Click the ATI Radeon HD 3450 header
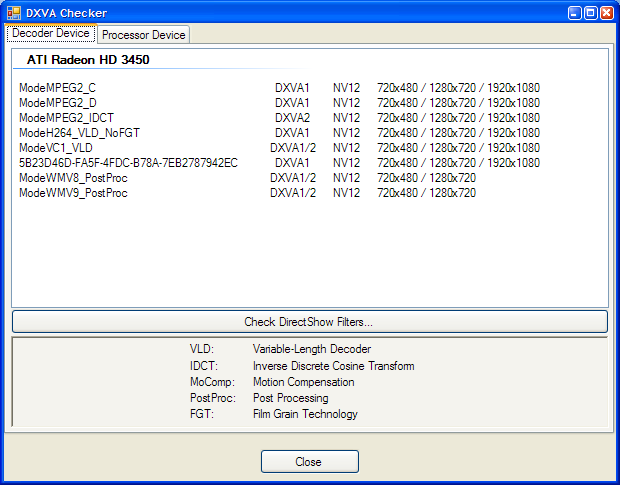Screen dimensions: 620x485 point(88,60)
